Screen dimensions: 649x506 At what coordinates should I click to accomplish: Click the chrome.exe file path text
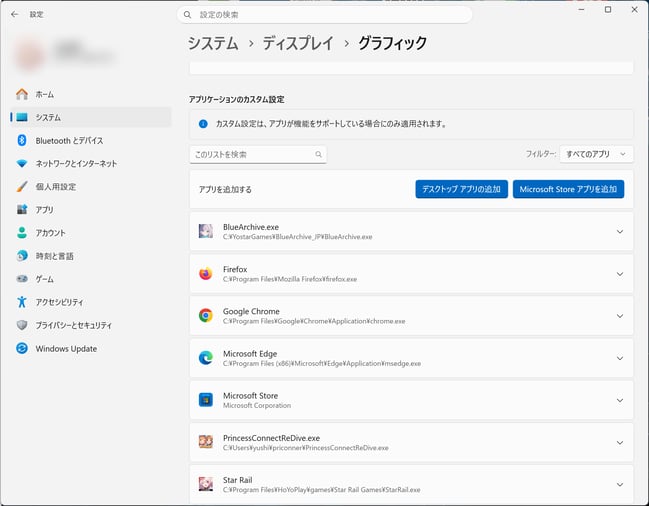(x=314, y=321)
